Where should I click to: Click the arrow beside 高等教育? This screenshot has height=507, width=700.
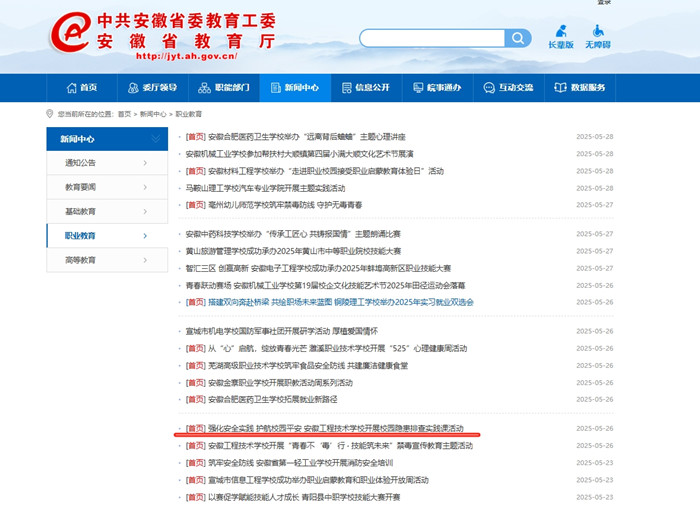145,260
